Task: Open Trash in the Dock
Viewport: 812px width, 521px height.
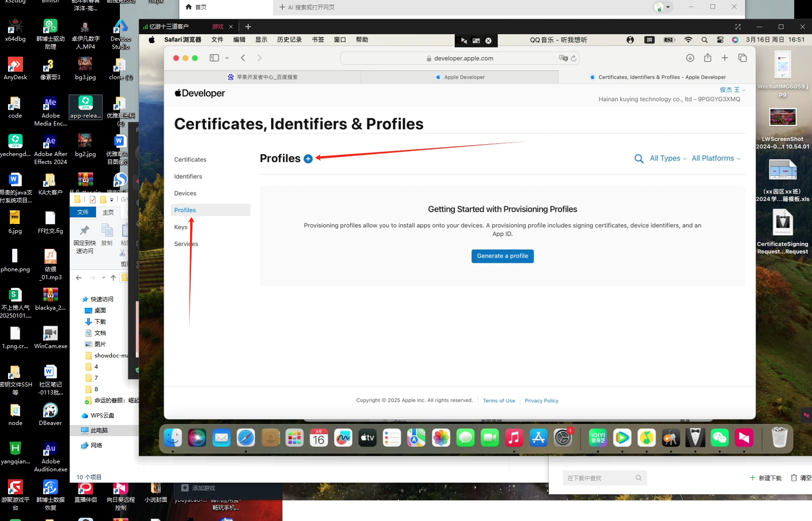Action: point(779,437)
